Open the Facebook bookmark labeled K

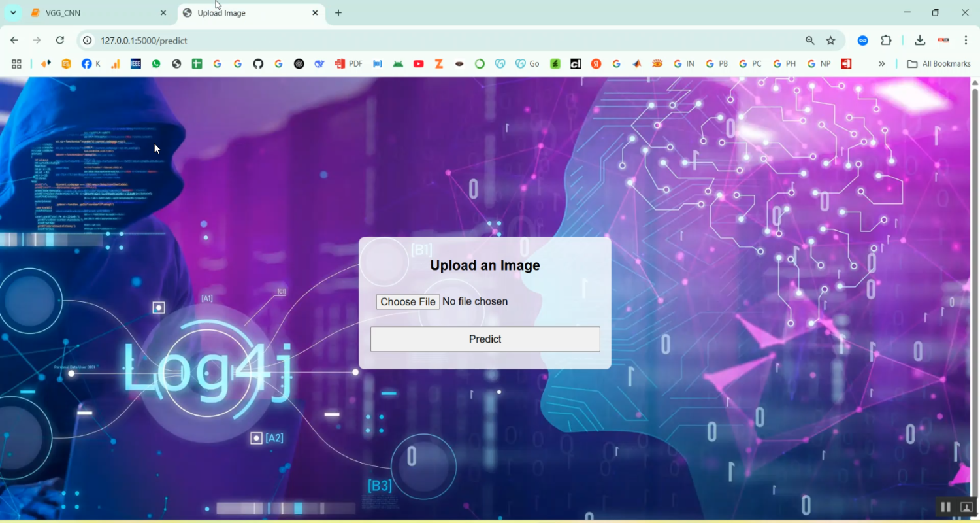[x=91, y=64]
